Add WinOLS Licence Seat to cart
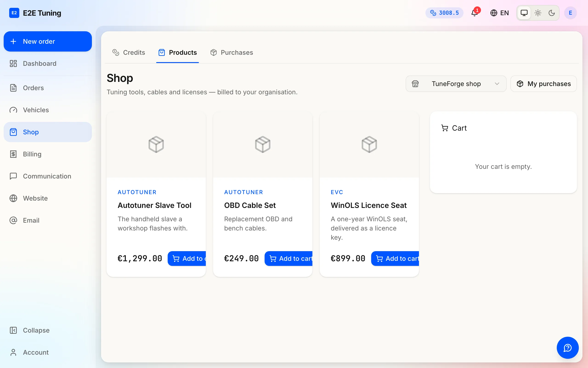This screenshot has height=368, width=588. click(395, 259)
